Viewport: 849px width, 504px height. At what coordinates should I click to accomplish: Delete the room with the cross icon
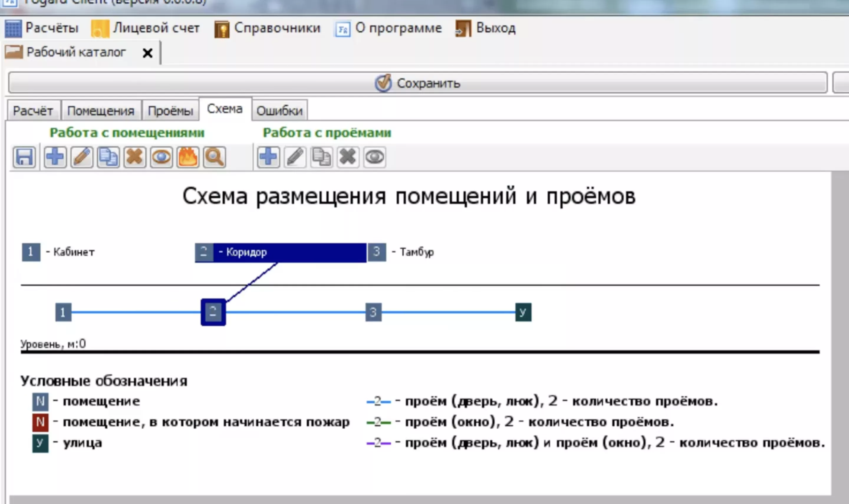pyautogui.click(x=135, y=157)
